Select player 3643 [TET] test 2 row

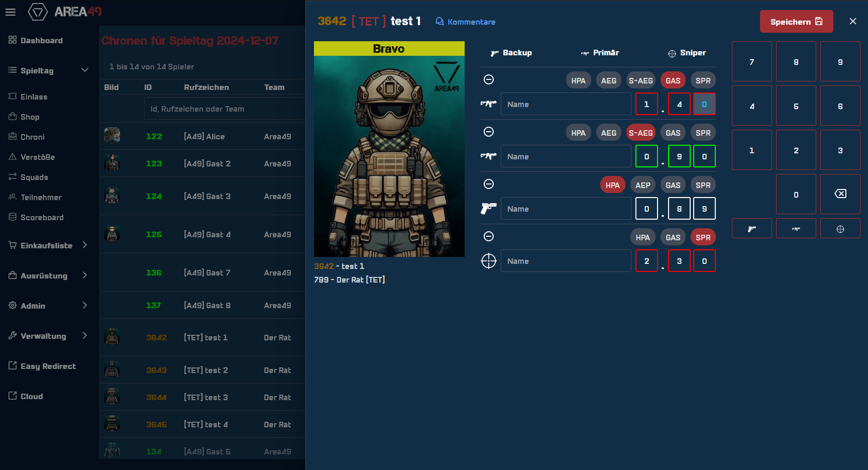[202, 370]
